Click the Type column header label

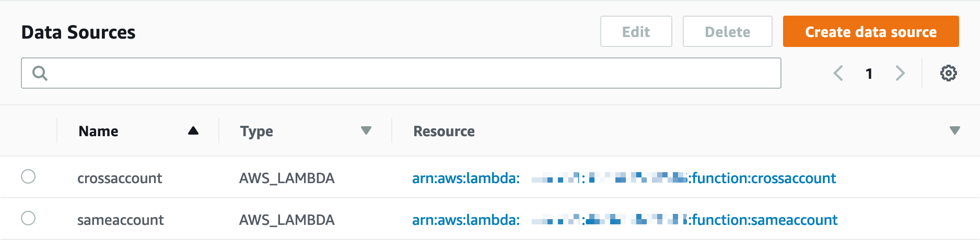(256, 131)
